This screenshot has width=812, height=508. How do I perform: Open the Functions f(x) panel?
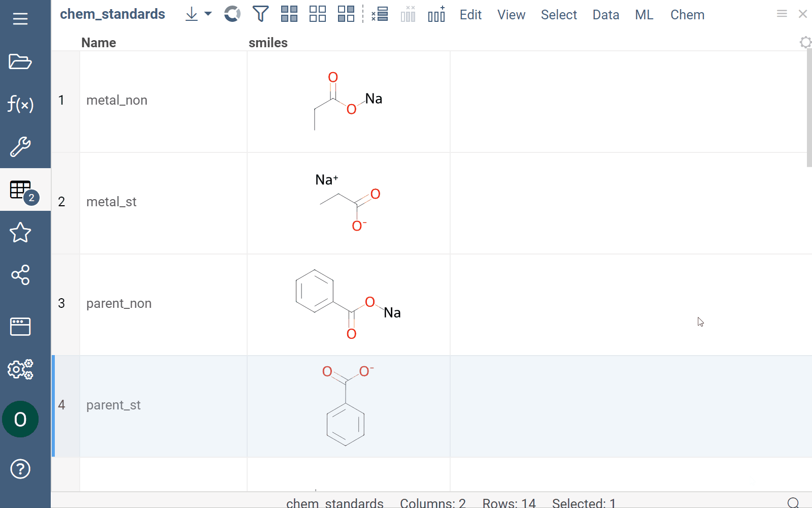20,104
